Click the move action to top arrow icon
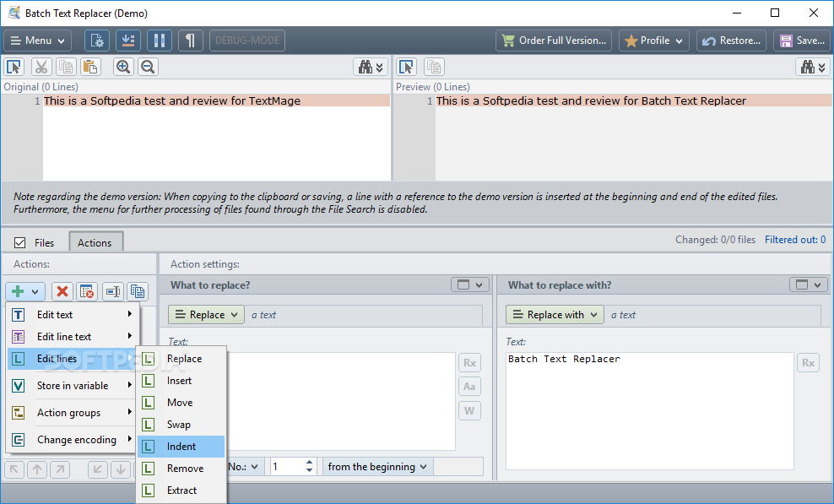 (x=14, y=469)
